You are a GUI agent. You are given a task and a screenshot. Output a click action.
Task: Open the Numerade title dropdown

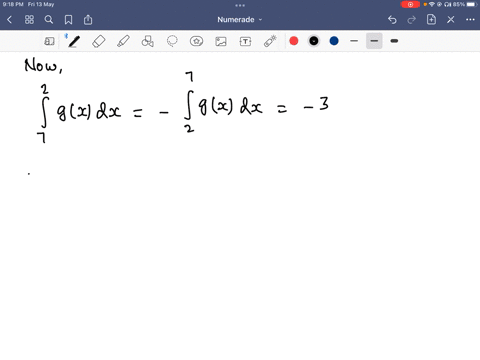[x=240, y=20]
